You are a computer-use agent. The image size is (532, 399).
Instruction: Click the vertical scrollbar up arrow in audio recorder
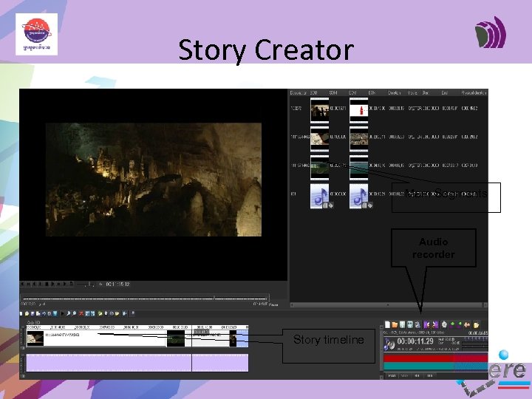click(381, 328)
